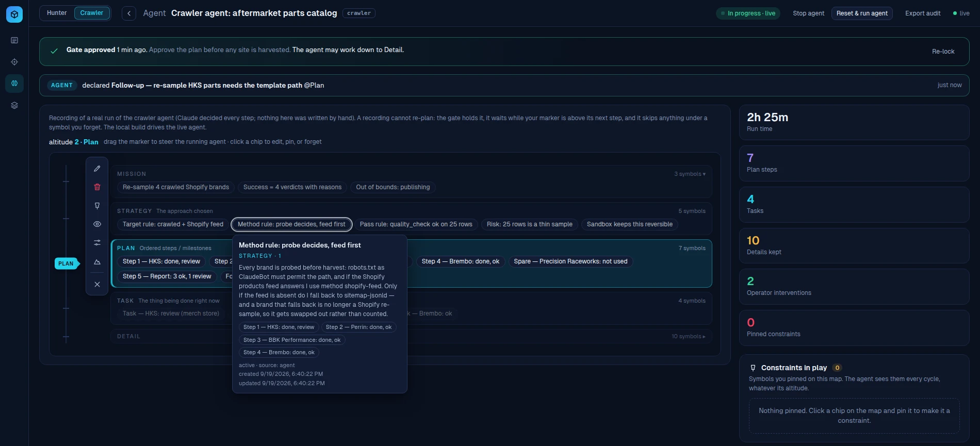Select the Target rule: crawled + Shopify feed chip
The width and height of the screenshot is (980, 446).
click(x=173, y=224)
